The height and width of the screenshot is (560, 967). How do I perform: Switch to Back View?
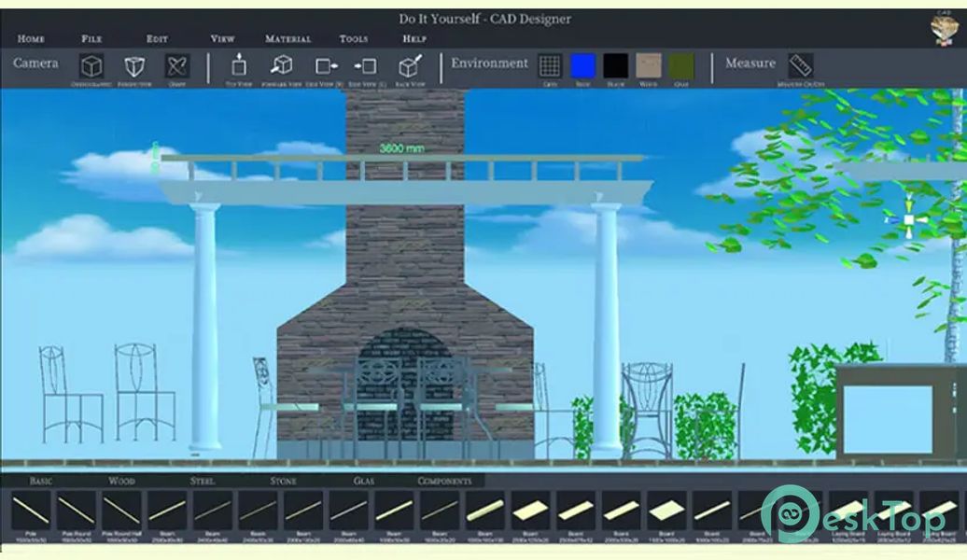click(410, 66)
